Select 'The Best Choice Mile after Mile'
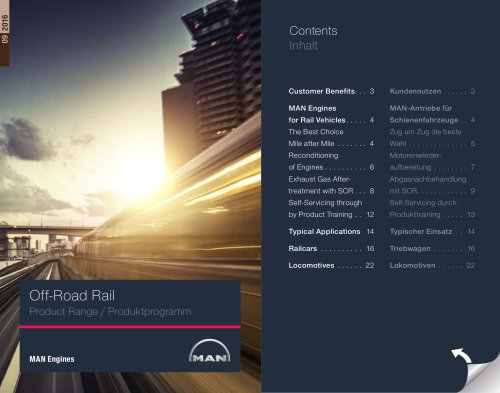500x393 pixels. coord(331,138)
